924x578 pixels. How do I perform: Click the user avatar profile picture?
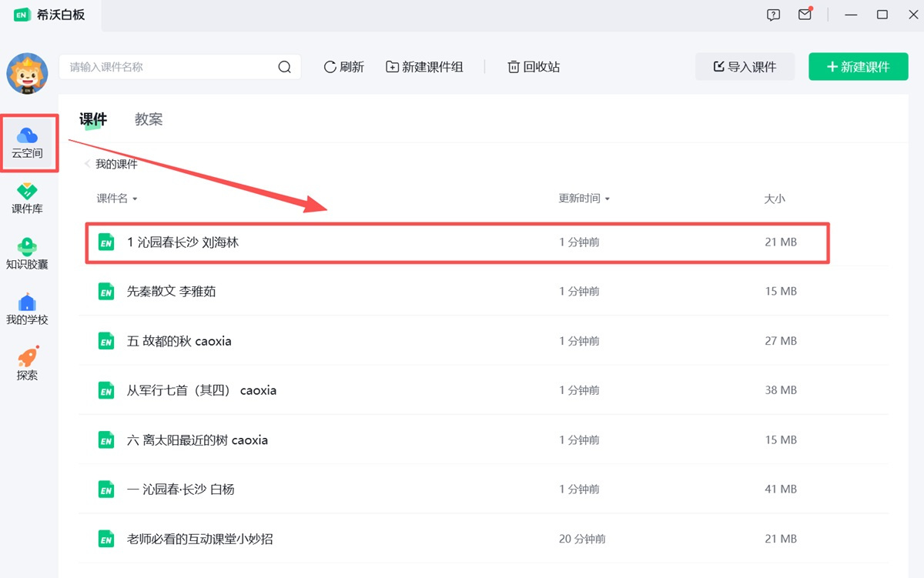pyautogui.click(x=28, y=74)
